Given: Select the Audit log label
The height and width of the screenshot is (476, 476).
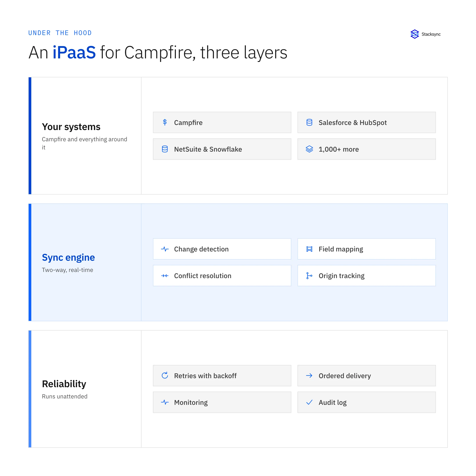Looking at the screenshot, I should [x=333, y=402].
